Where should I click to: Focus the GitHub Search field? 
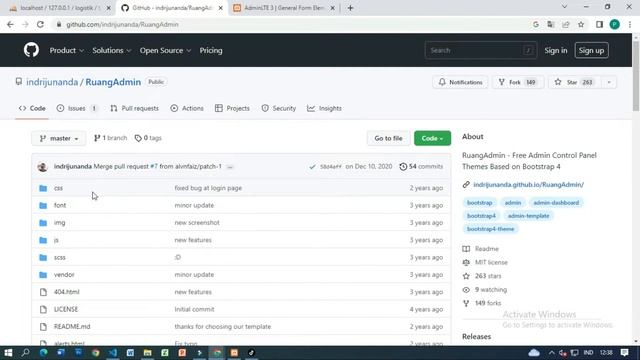coord(480,51)
